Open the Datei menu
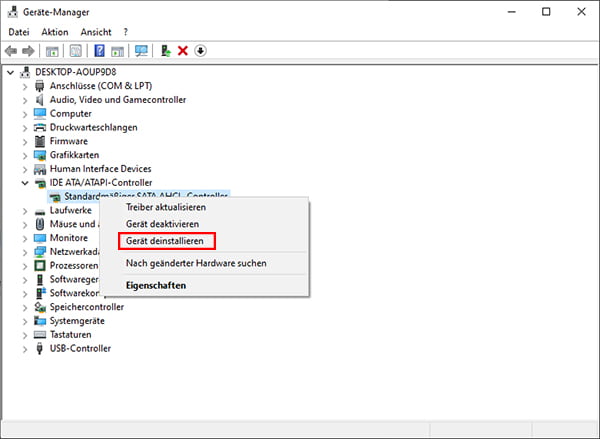The image size is (600, 439). [19, 32]
